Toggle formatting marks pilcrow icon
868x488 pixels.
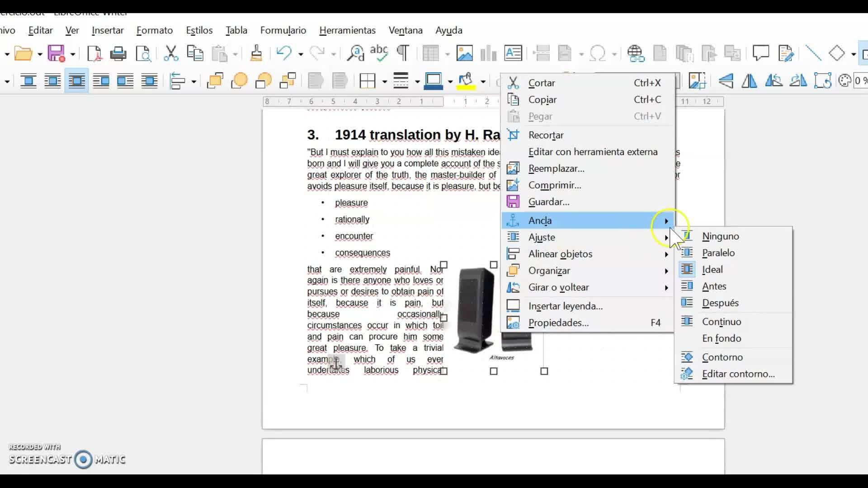403,53
